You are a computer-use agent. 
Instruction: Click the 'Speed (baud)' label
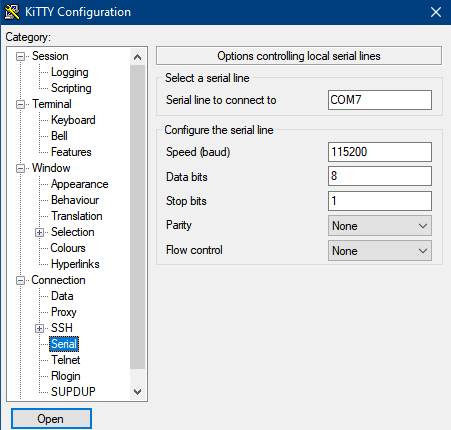click(x=198, y=152)
